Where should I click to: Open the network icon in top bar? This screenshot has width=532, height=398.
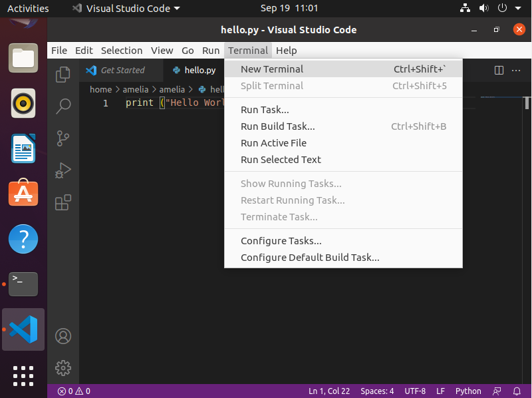(x=465, y=8)
